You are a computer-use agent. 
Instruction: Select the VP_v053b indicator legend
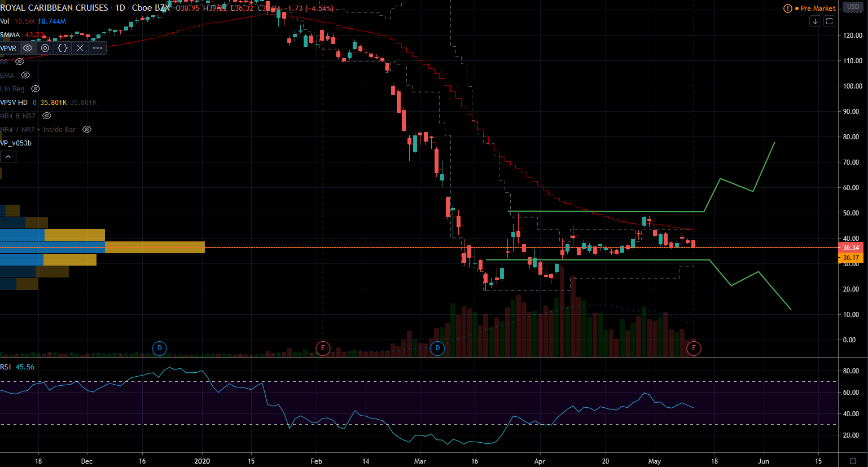point(16,143)
